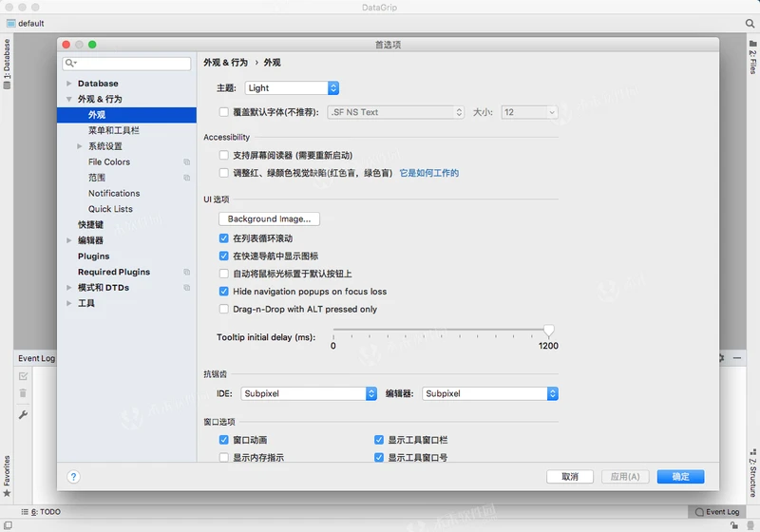
Task: Uncheck 在快速导航中显示图标 checkbox
Action: pyautogui.click(x=223, y=256)
